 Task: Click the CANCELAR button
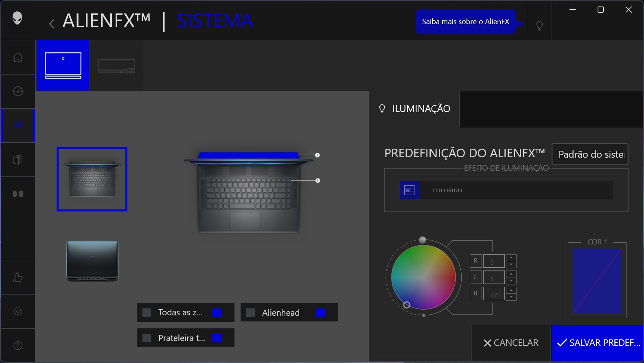[511, 343]
